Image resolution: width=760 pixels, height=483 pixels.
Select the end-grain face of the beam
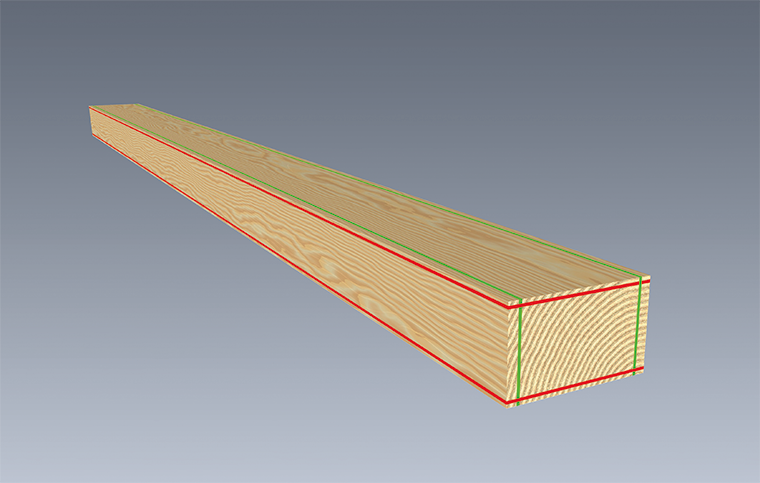coord(578,342)
